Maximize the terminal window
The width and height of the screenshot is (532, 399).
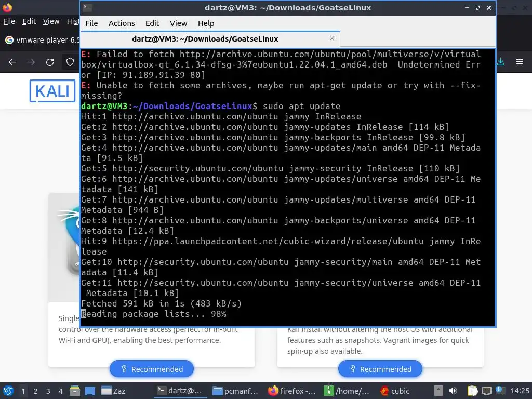click(478, 7)
